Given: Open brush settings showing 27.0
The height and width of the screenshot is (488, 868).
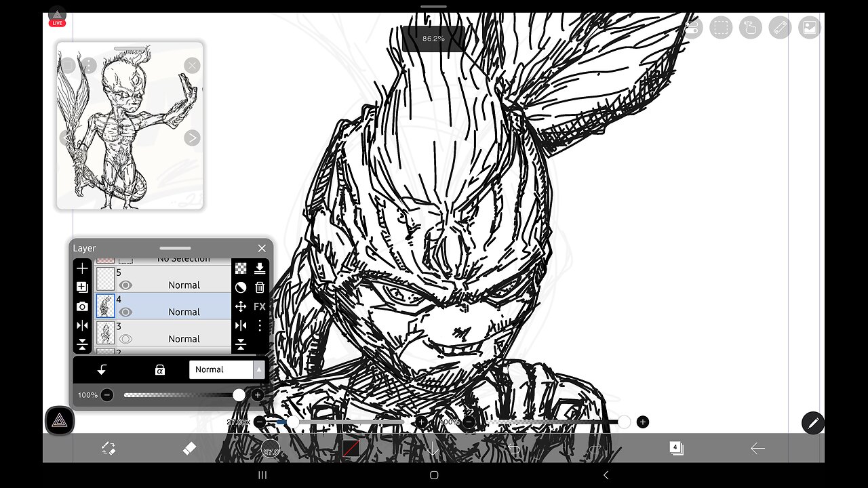Looking at the screenshot, I should (x=271, y=449).
